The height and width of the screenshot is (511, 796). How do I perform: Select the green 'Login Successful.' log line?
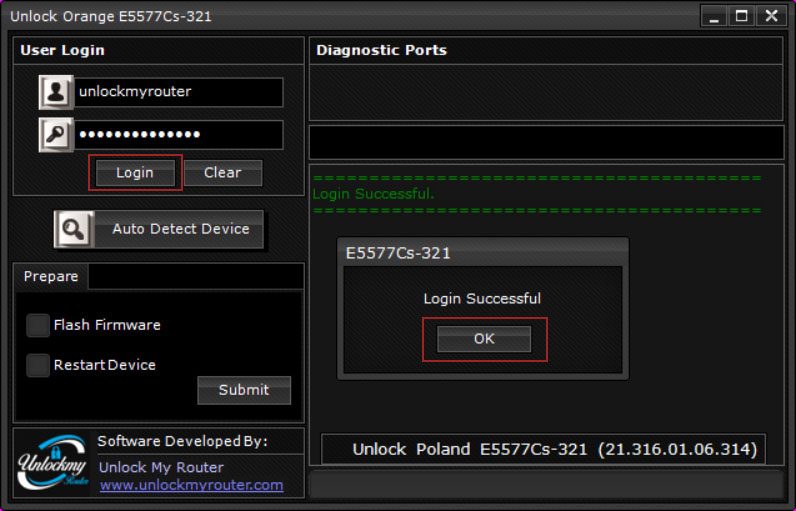[373, 194]
